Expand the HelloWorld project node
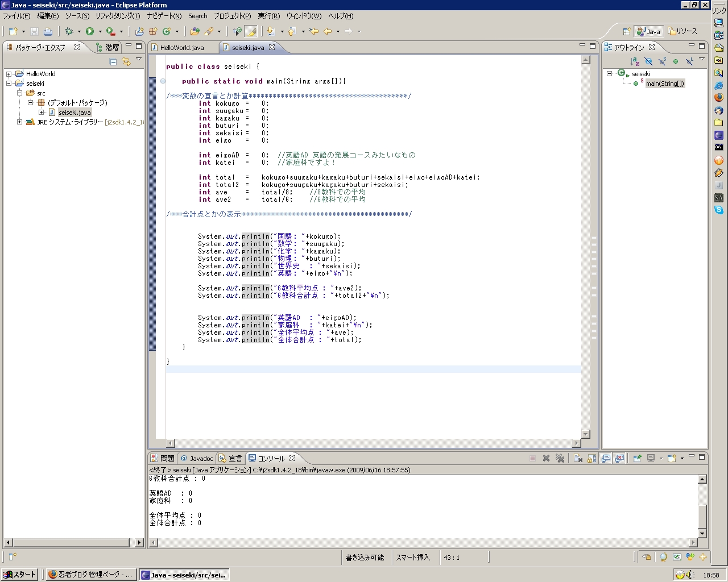The width and height of the screenshot is (728, 582). click(9, 74)
